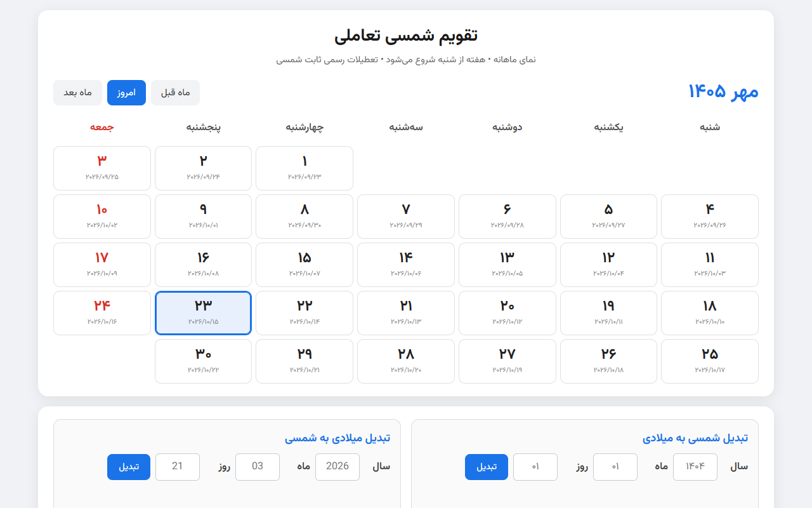Image resolution: width=812 pixels, height=508 pixels.
Task: Click the Gregorian year field 2026
Action: click(337, 467)
